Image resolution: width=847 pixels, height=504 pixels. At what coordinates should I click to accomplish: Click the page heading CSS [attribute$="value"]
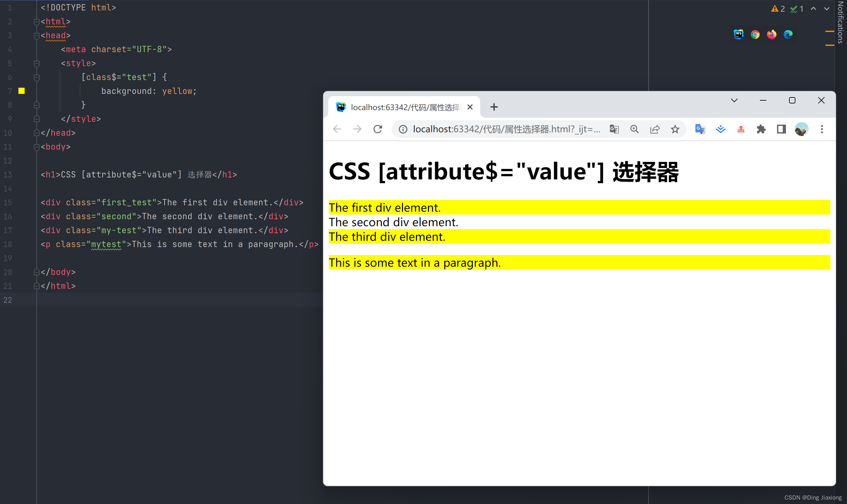(504, 172)
